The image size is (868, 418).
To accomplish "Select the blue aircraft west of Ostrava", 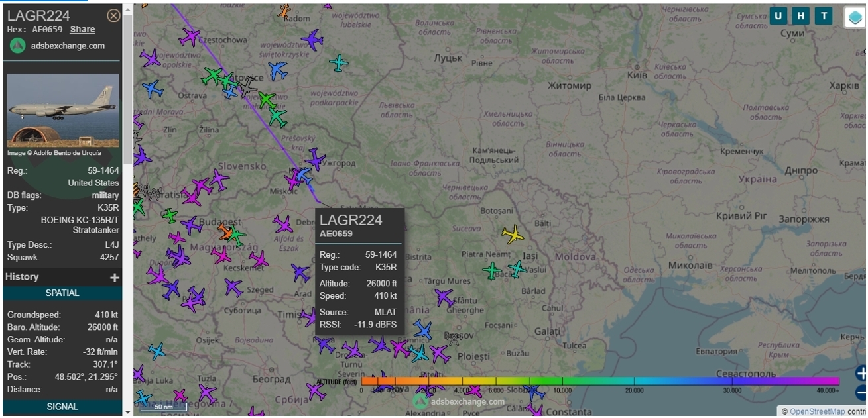I will pos(153,88).
